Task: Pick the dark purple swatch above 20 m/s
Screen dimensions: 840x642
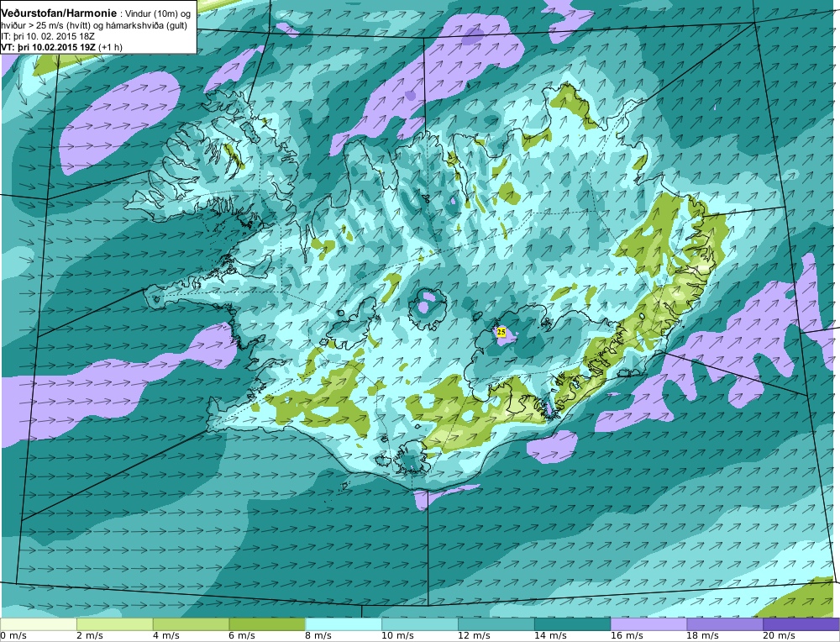Action: point(801,624)
